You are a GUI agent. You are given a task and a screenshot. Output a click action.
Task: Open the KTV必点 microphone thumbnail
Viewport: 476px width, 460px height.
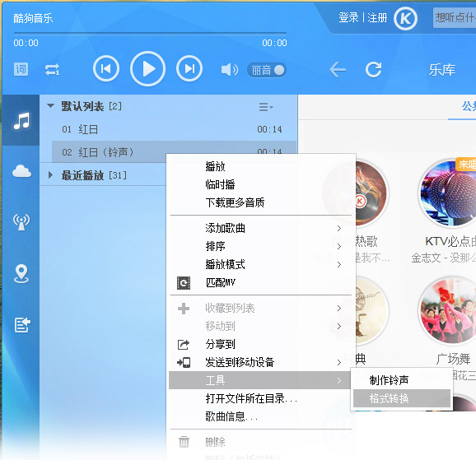[x=448, y=193]
